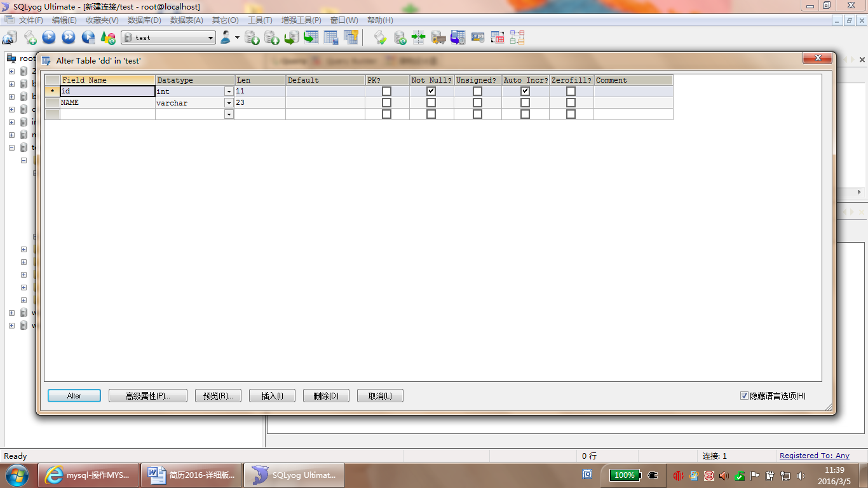Open datatype dropdown in the empty row
Image resolution: width=868 pixels, height=488 pixels.
tap(229, 114)
